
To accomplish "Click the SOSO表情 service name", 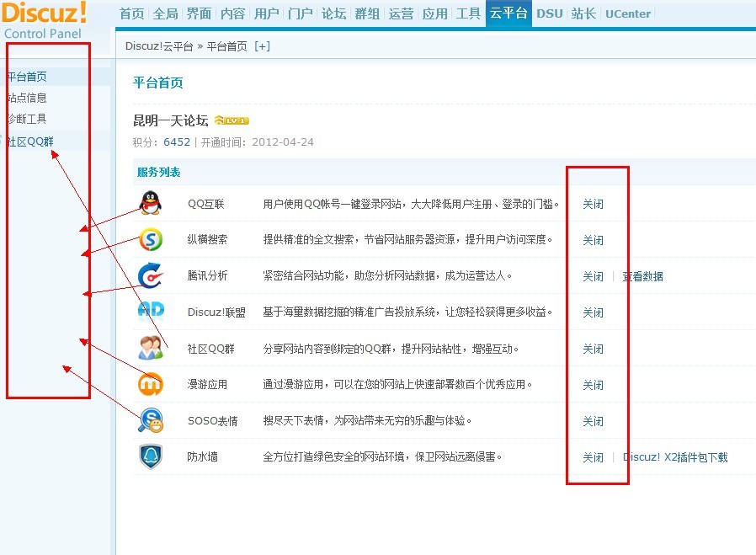I will [x=213, y=420].
